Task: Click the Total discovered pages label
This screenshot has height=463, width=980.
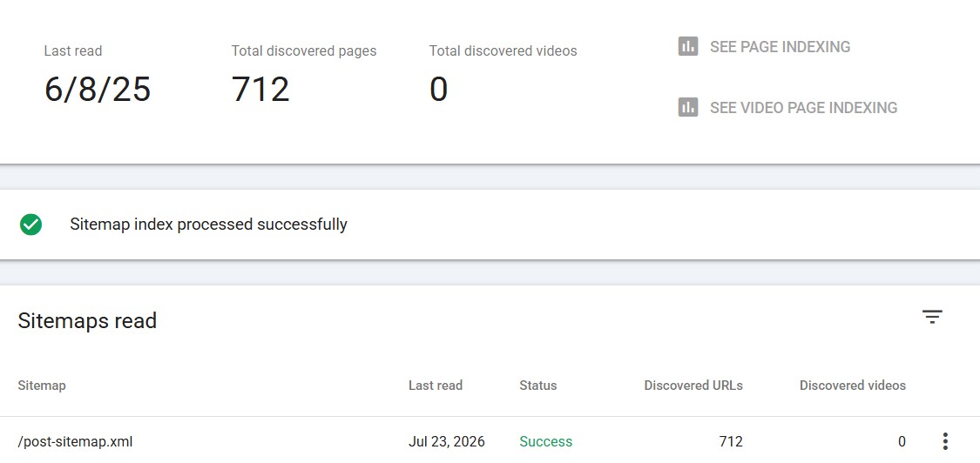Action: (x=304, y=51)
